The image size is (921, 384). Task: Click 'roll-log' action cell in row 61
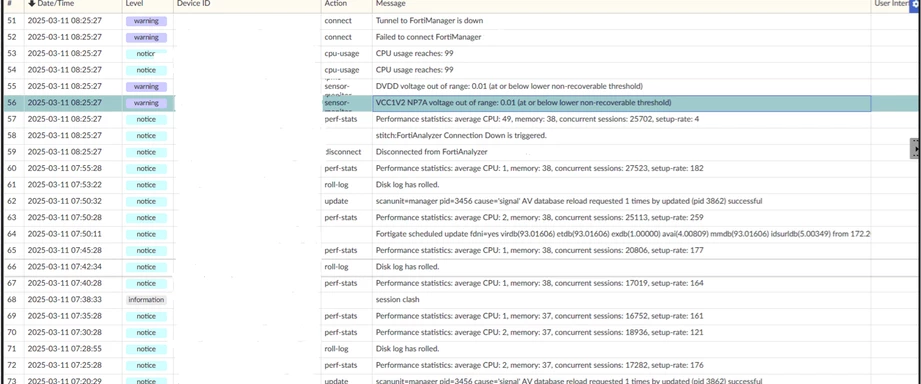pos(337,185)
